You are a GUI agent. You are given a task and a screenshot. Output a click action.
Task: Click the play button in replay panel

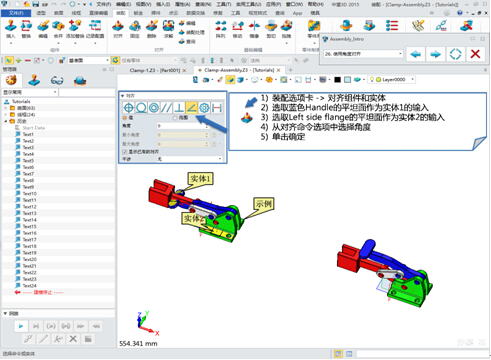click(x=21, y=326)
